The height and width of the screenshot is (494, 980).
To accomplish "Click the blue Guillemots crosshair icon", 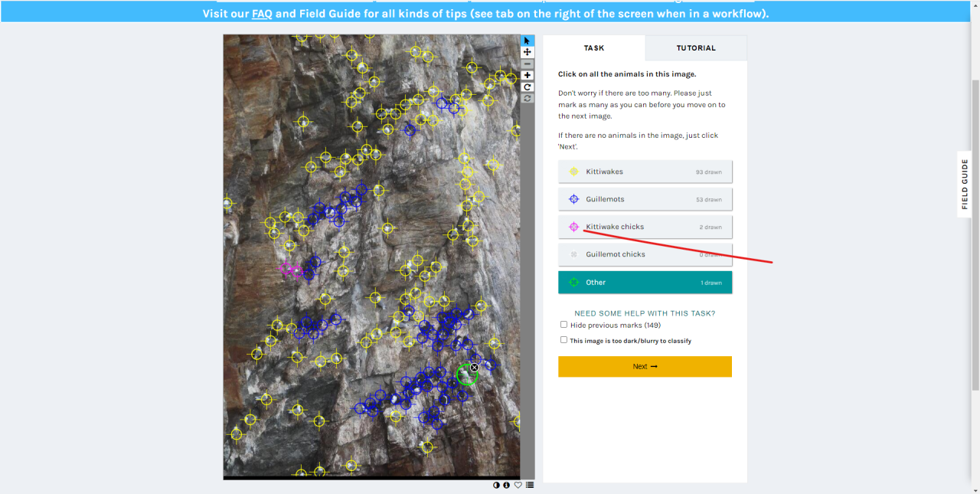I will tap(573, 199).
